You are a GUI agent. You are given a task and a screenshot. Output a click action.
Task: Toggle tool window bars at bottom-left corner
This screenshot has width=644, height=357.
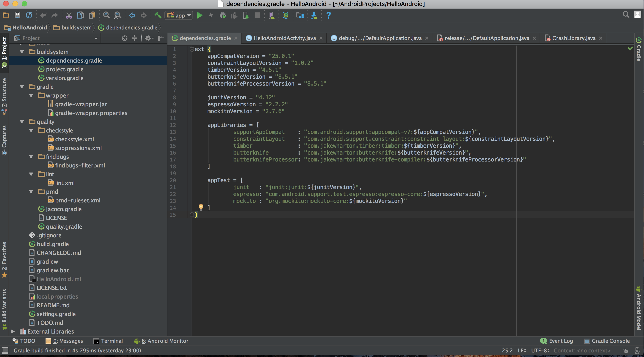[x=5, y=350]
